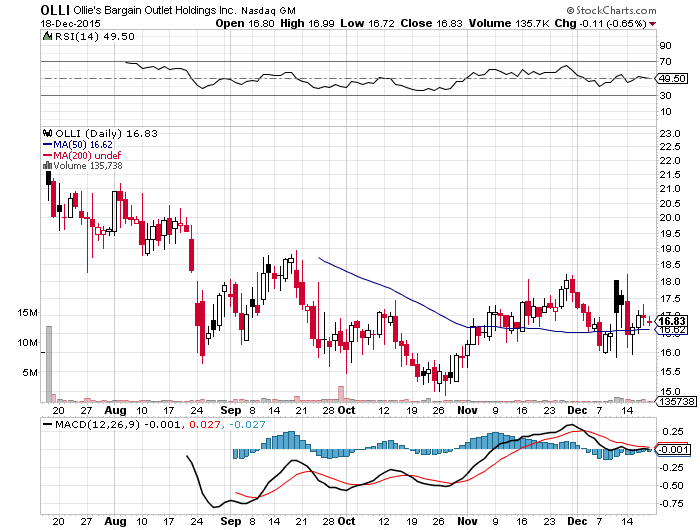Image resolution: width=700 pixels, height=530 pixels.
Task: Click the 16.83 last price tag
Action: point(672,321)
